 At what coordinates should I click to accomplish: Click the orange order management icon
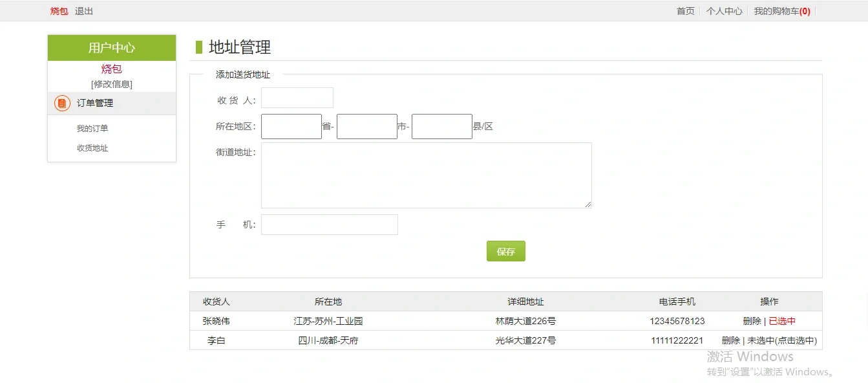(62, 103)
